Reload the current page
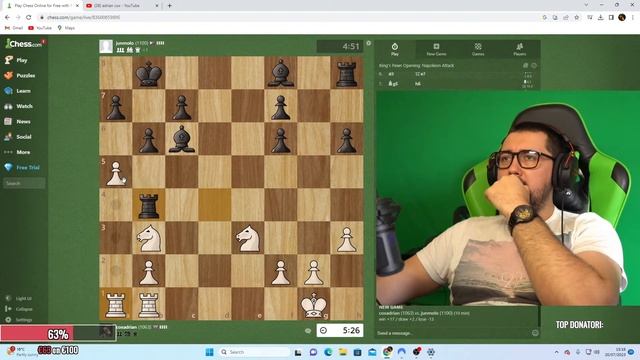The height and width of the screenshot is (360, 640). click(x=29, y=17)
